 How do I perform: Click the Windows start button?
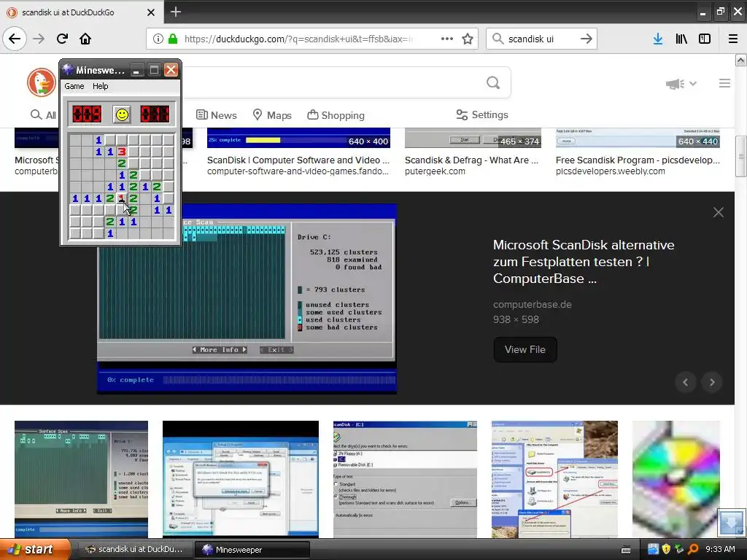(35, 549)
